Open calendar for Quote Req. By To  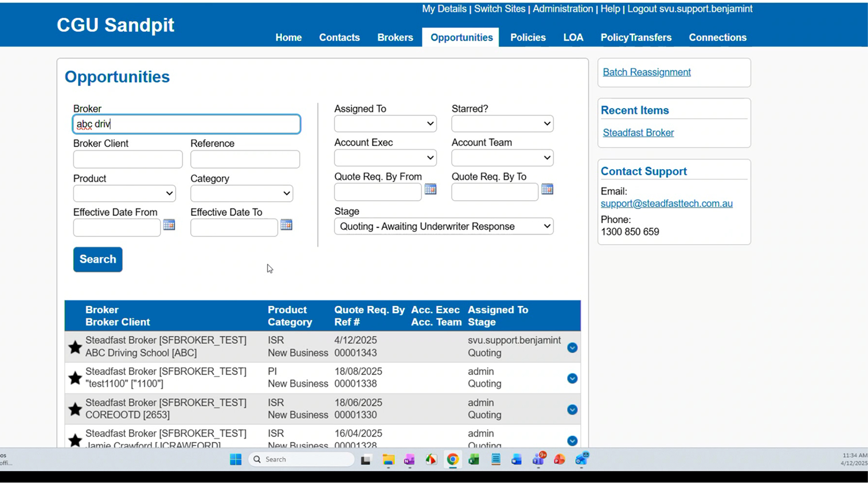pyautogui.click(x=547, y=189)
